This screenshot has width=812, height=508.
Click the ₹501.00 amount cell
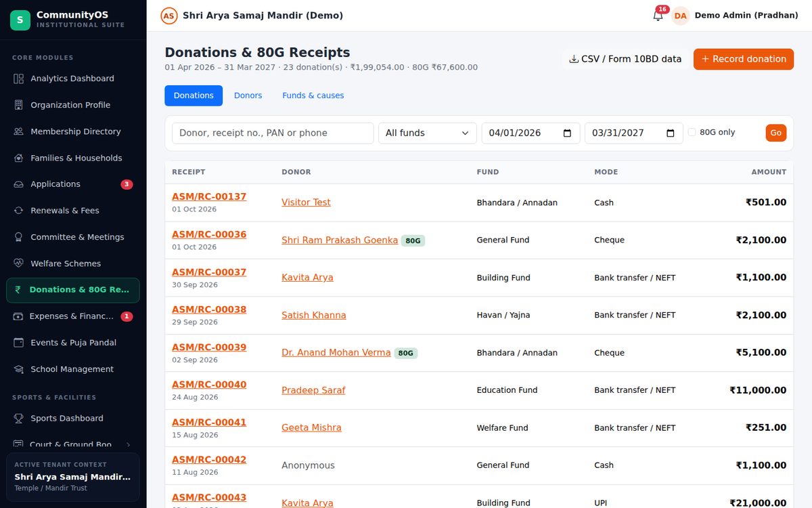click(766, 203)
